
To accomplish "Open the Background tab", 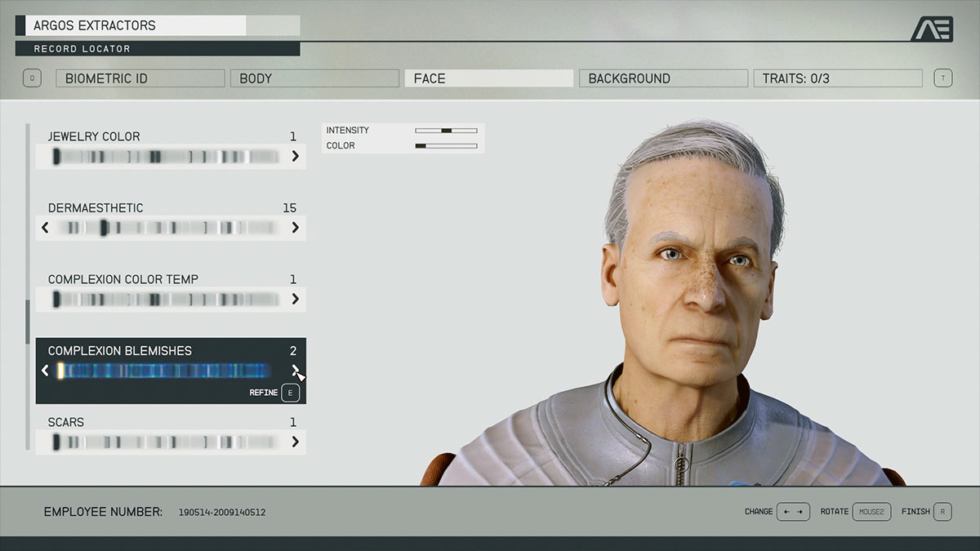I will click(662, 78).
